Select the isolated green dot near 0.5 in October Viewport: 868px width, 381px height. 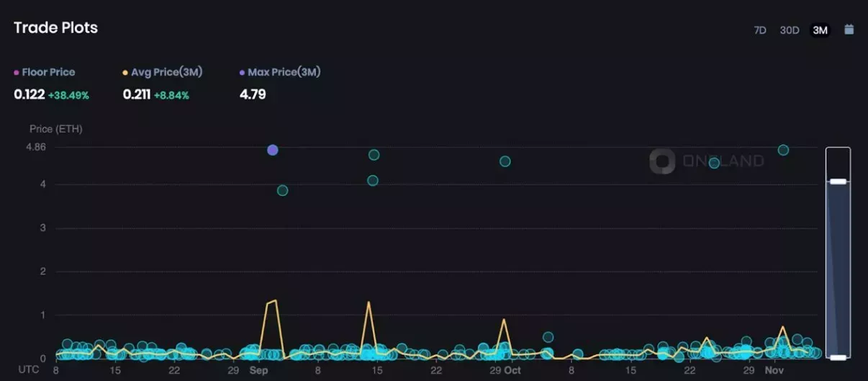(x=548, y=337)
